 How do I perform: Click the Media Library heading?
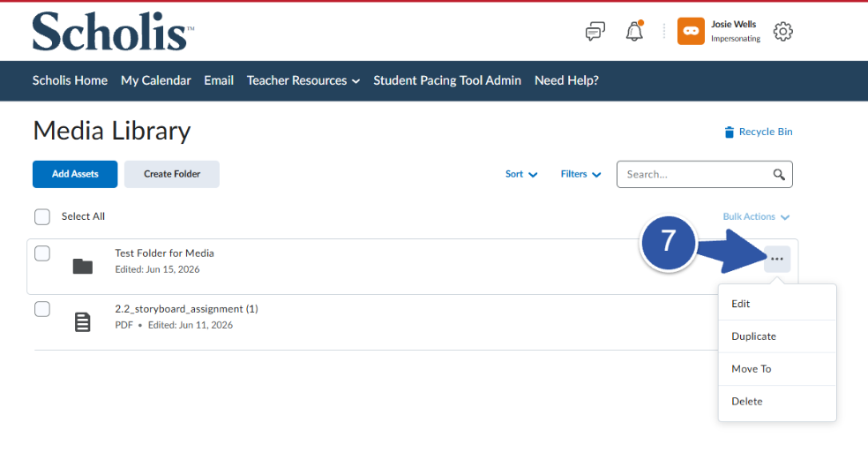pyautogui.click(x=112, y=132)
